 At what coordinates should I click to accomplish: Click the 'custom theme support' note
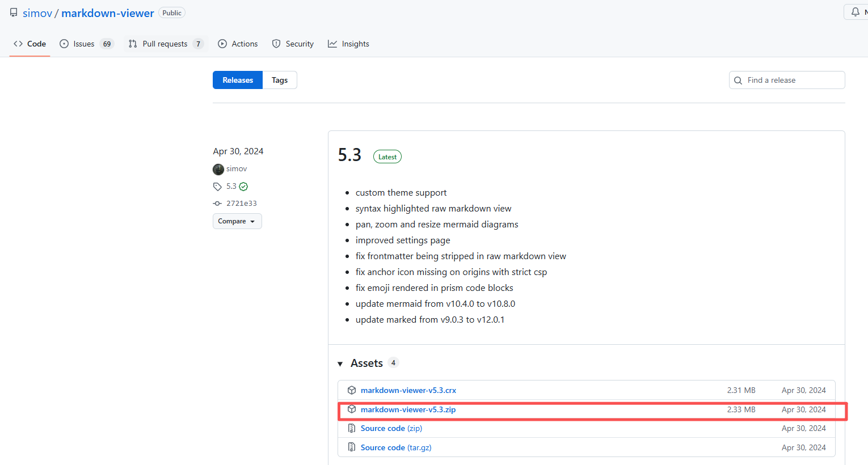point(401,193)
